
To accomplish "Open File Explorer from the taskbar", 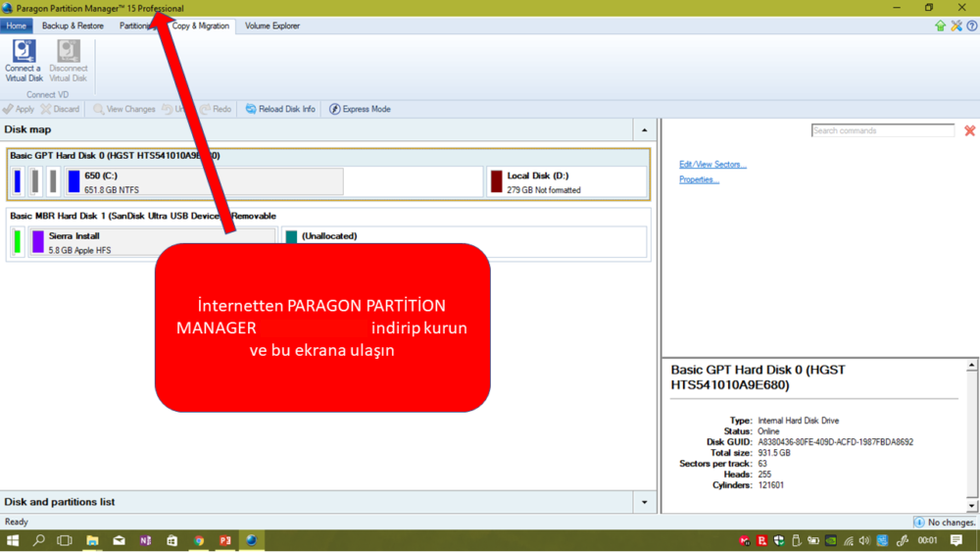I will (92, 541).
